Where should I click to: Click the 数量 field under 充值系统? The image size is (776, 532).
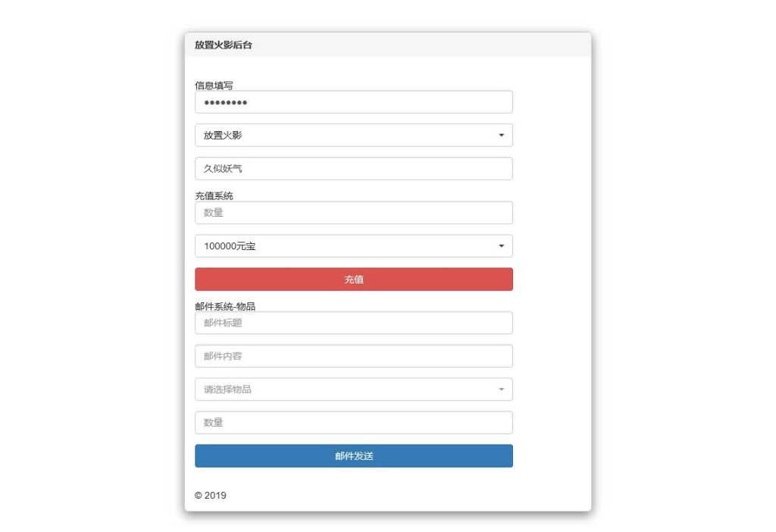pos(353,212)
